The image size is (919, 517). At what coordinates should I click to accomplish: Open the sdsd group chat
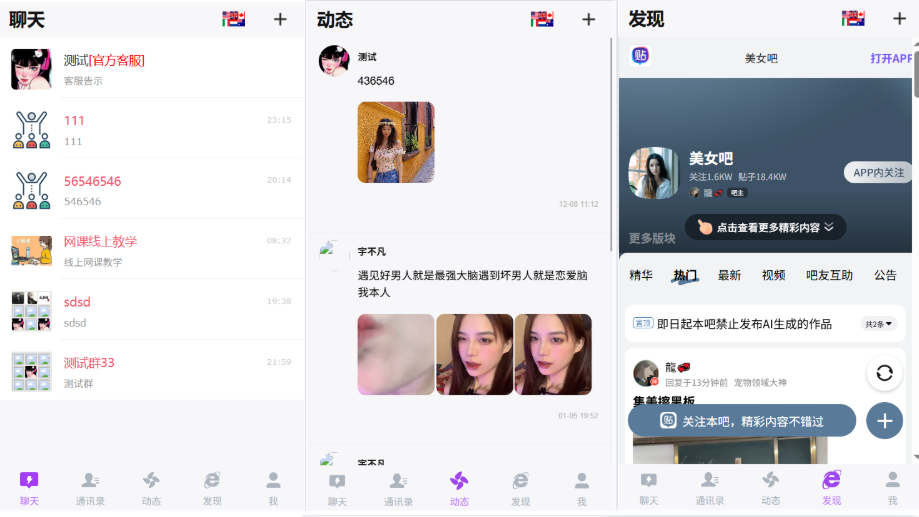[x=152, y=311]
